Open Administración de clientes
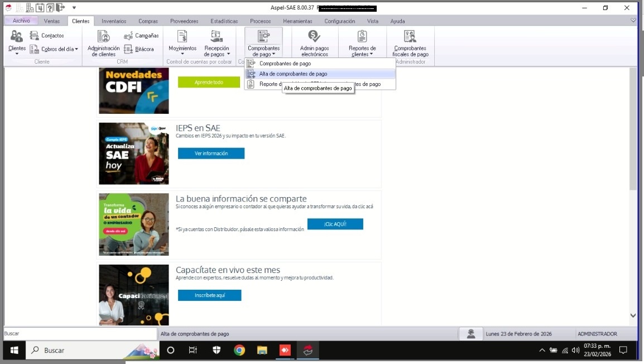The image size is (644, 364). pos(103,44)
